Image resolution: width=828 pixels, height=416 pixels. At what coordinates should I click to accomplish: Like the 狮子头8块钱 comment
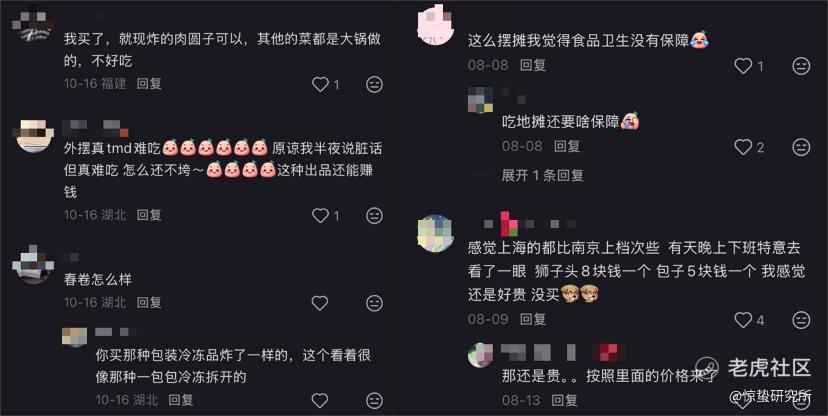(x=743, y=320)
